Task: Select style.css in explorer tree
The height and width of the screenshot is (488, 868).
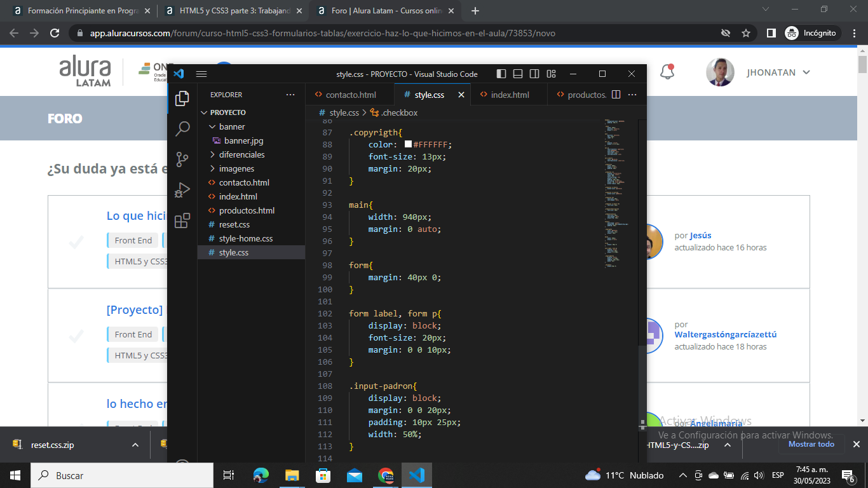Action: (251, 252)
